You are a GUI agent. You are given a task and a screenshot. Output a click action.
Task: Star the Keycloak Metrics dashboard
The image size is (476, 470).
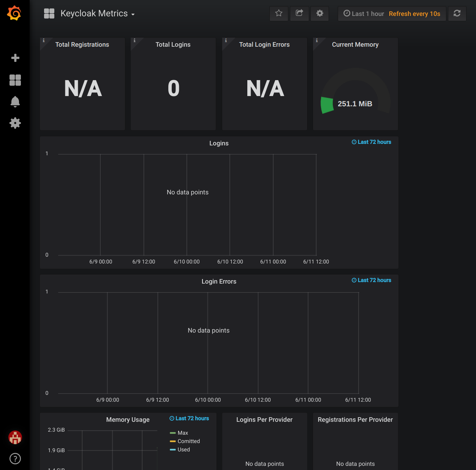click(x=279, y=14)
